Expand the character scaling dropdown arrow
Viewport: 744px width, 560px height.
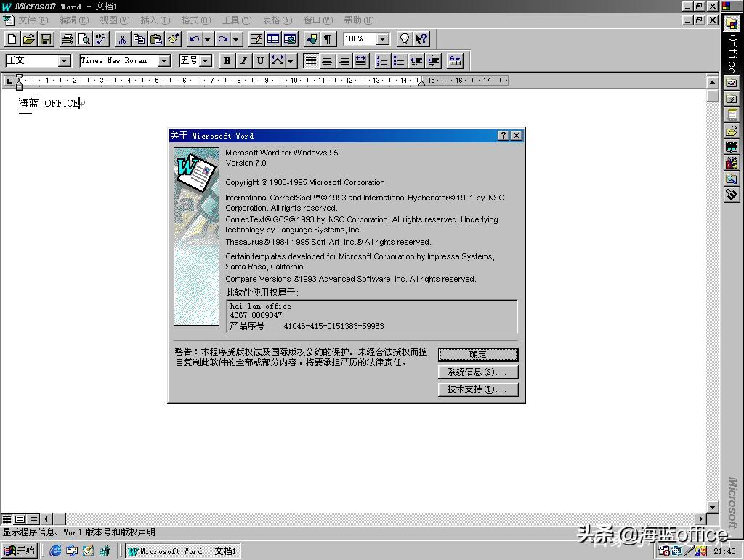click(291, 61)
